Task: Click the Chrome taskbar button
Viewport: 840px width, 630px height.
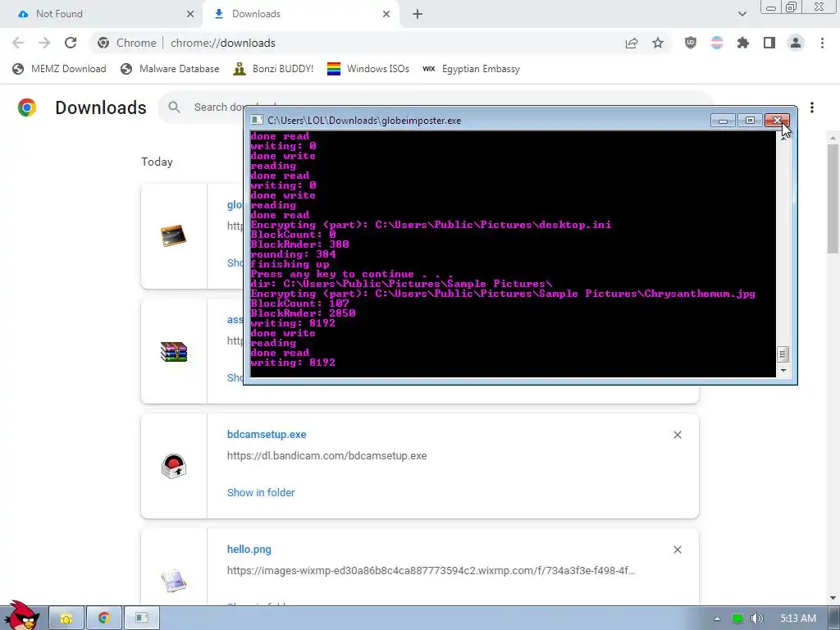Action: (104, 619)
